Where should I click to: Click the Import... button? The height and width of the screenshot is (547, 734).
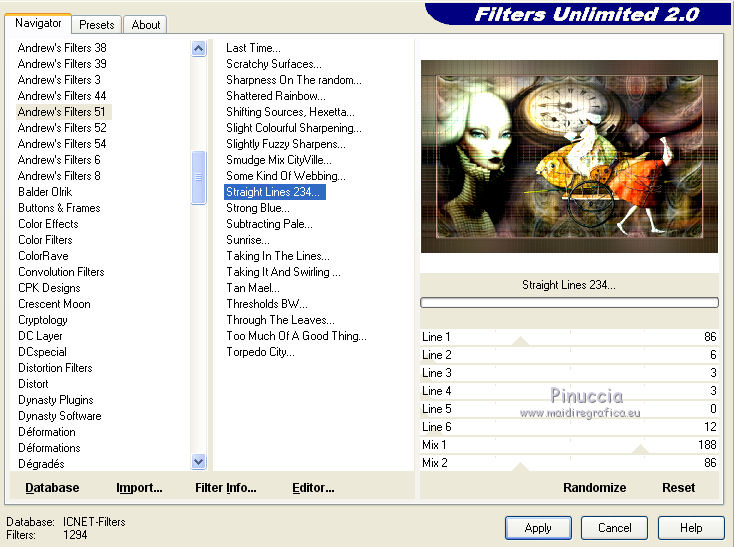tap(139, 488)
